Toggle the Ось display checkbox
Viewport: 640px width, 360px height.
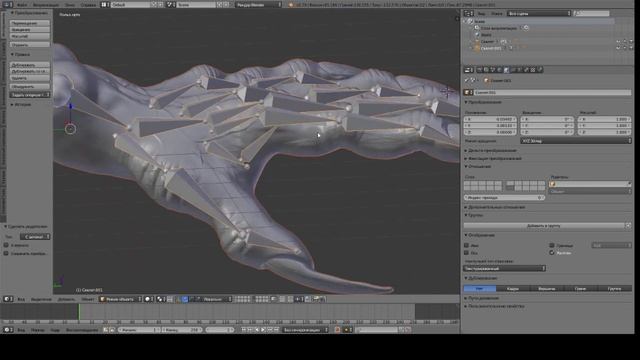tap(467, 253)
